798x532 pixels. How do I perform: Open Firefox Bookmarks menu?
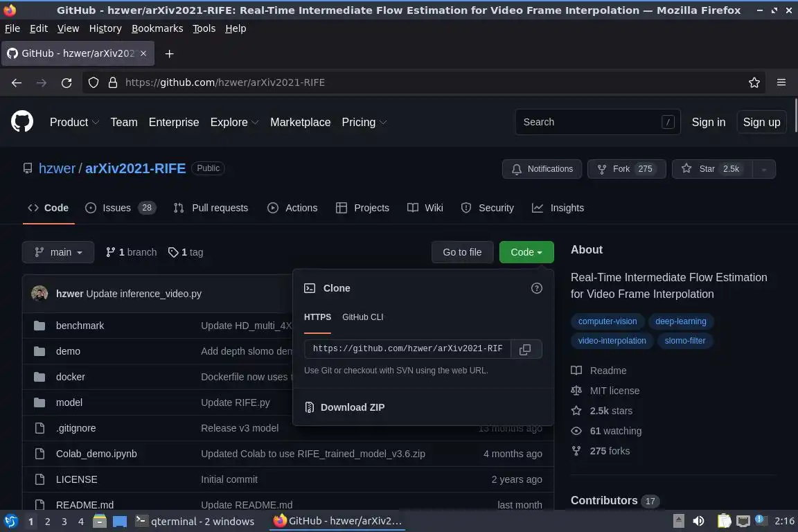pyautogui.click(x=157, y=28)
